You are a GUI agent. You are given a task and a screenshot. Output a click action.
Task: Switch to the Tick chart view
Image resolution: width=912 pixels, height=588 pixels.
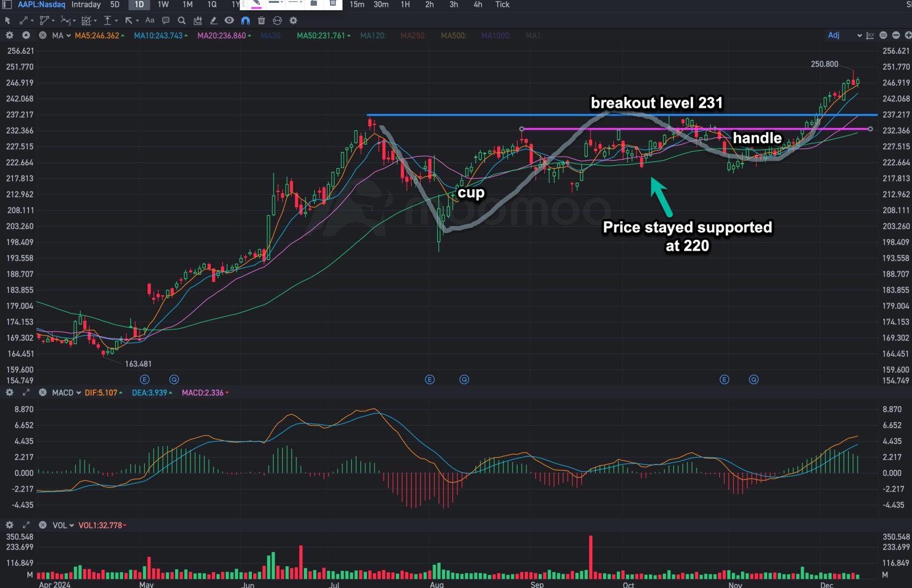pos(503,5)
